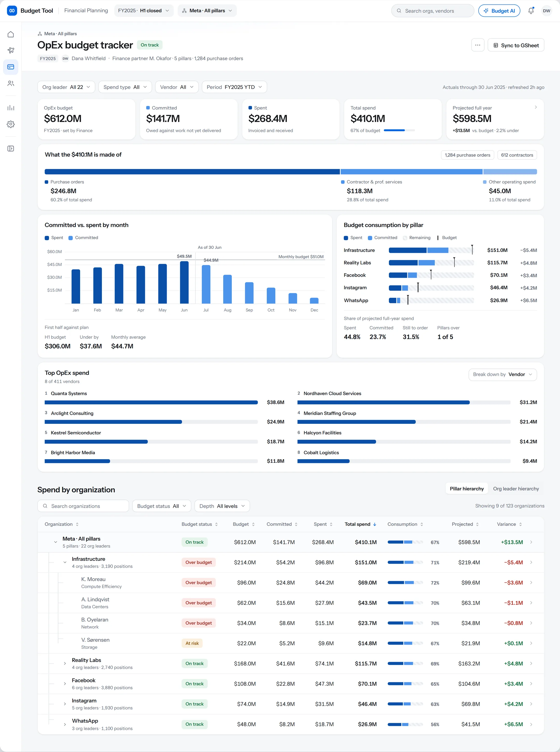Open the Org leader filter dropdown

point(66,87)
